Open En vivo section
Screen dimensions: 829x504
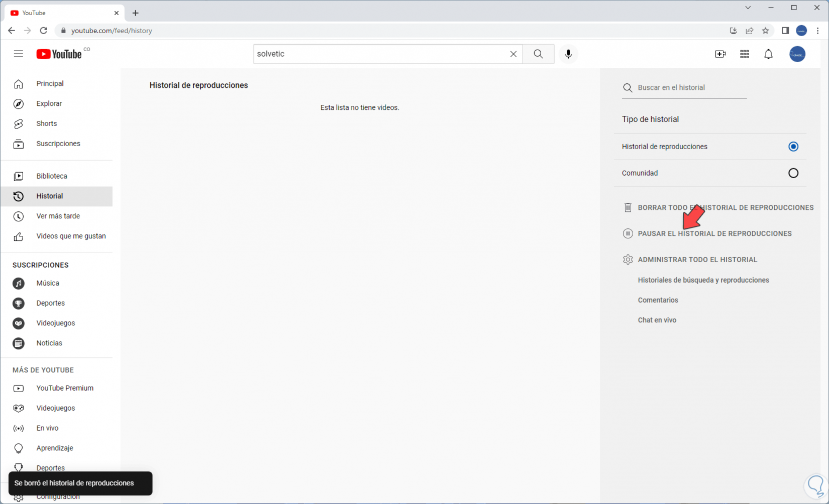coord(57,428)
